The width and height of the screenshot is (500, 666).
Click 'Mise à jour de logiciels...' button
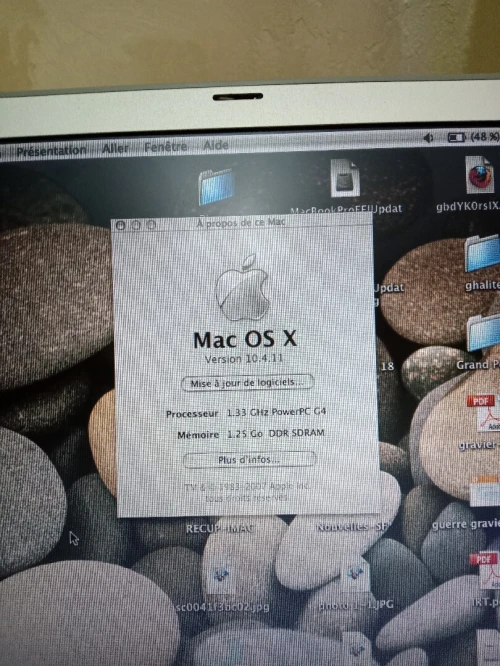point(247,383)
